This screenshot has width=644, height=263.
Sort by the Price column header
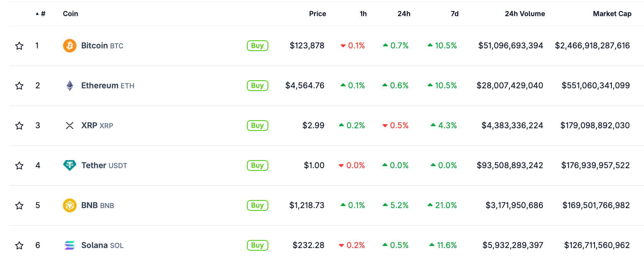click(317, 14)
